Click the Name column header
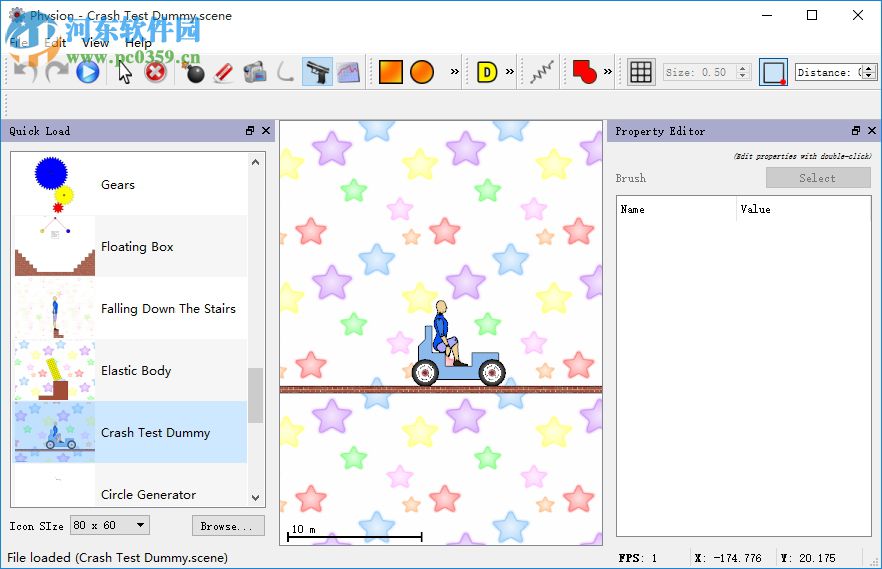Viewport: 882px width, 569px height. coord(676,209)
